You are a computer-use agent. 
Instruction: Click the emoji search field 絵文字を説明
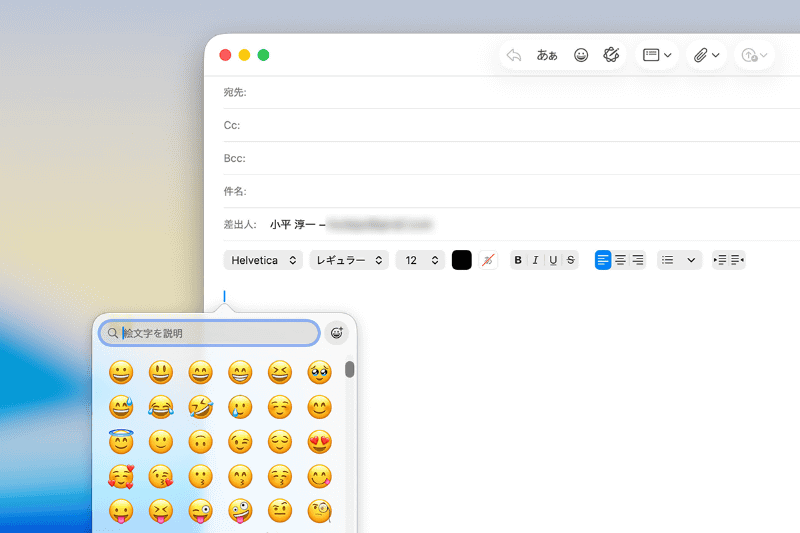coord(209,333)
